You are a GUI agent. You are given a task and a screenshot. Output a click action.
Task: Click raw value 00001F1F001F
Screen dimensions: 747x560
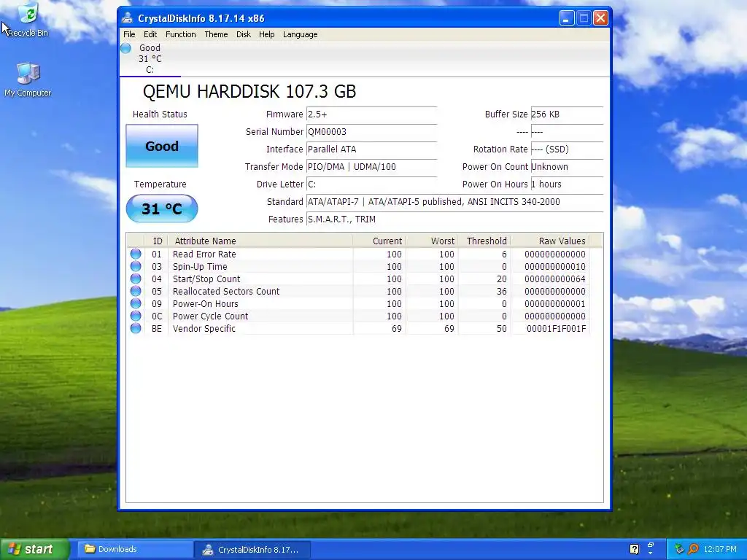click(x=557, y=329)
